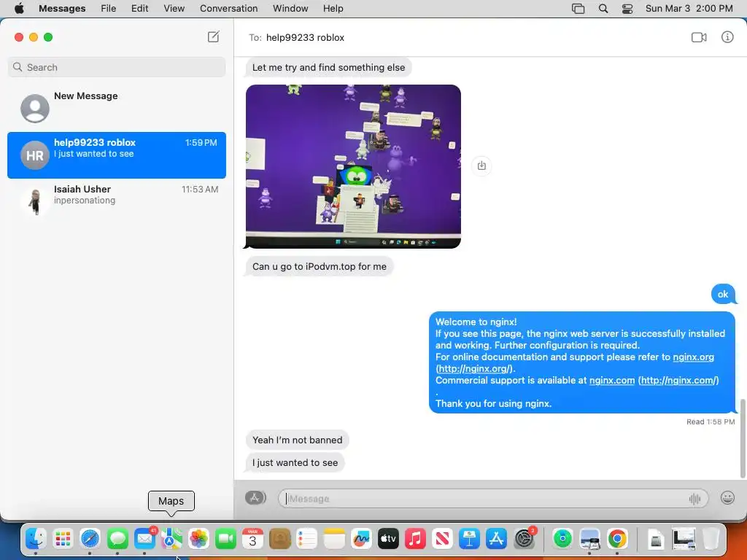Screen dimensions: 747x560
Task: Launch Find My from the Dock
Action: 562,539
